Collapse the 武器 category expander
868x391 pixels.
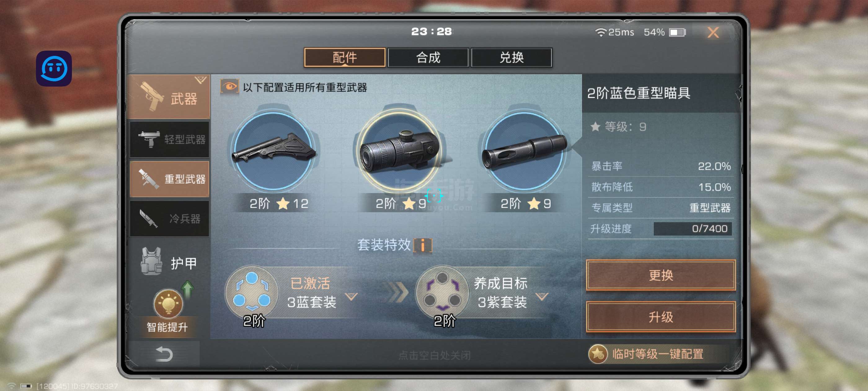[201, 80]
